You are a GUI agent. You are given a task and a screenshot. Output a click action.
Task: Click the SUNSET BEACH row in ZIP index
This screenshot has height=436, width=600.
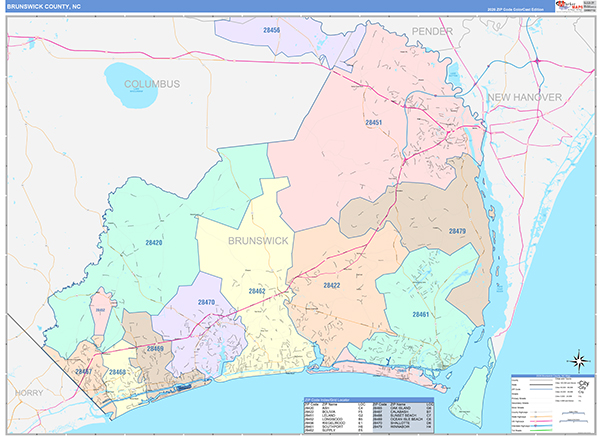click(403, 415)
